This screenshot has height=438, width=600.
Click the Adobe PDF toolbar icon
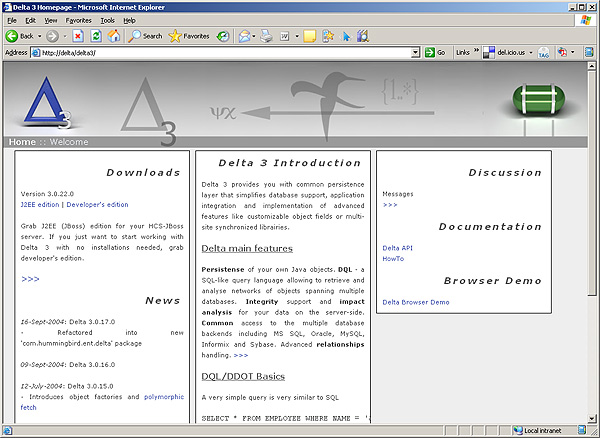[562, 52]
